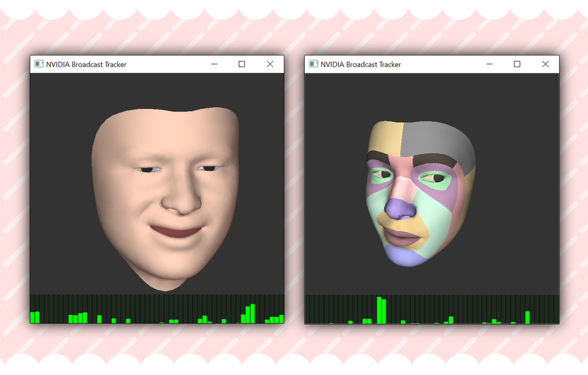Click the app icon in the right window's title bar

313,64
